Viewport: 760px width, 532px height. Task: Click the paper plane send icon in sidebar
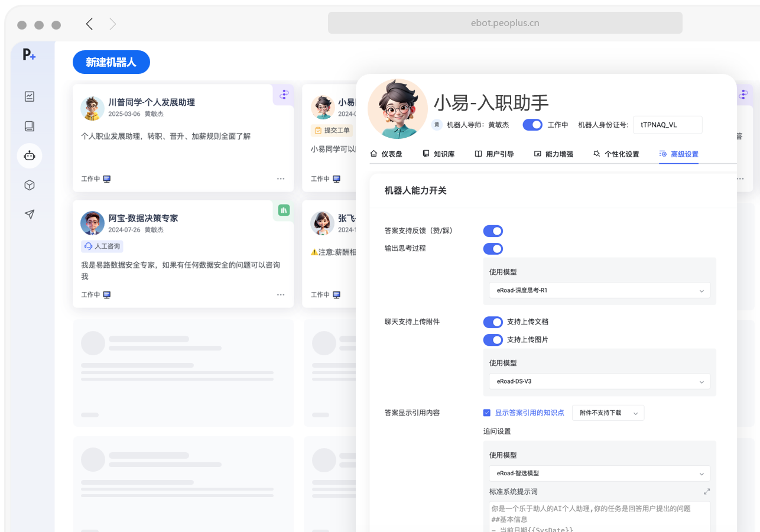(30, 215)
